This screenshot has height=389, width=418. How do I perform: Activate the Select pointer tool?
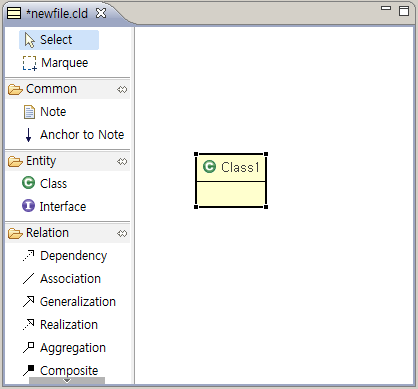click(x=59, y=40)
